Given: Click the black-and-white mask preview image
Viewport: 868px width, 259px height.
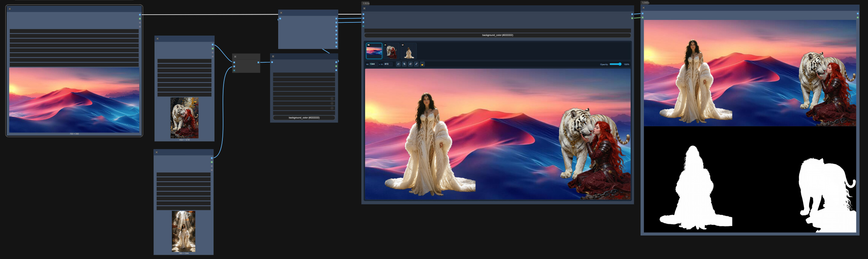Looking at the screenshot, I should pyautogui.click(x=750, y=179).
